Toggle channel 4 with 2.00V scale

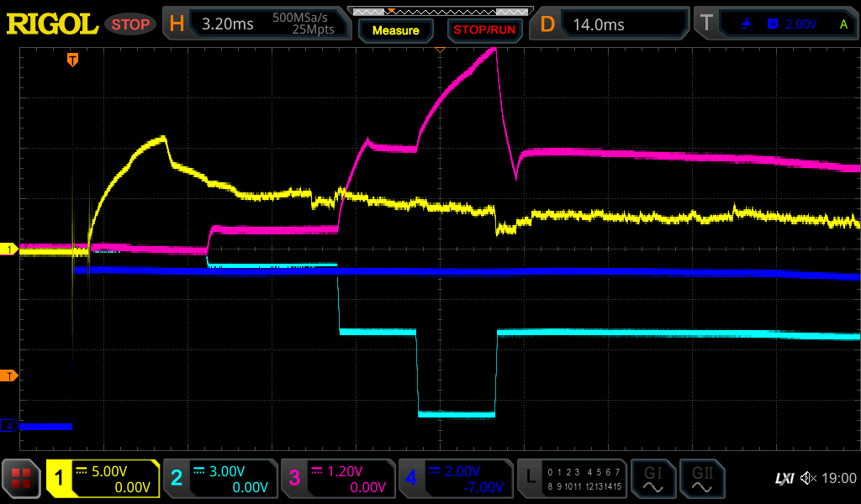(454, 479)
